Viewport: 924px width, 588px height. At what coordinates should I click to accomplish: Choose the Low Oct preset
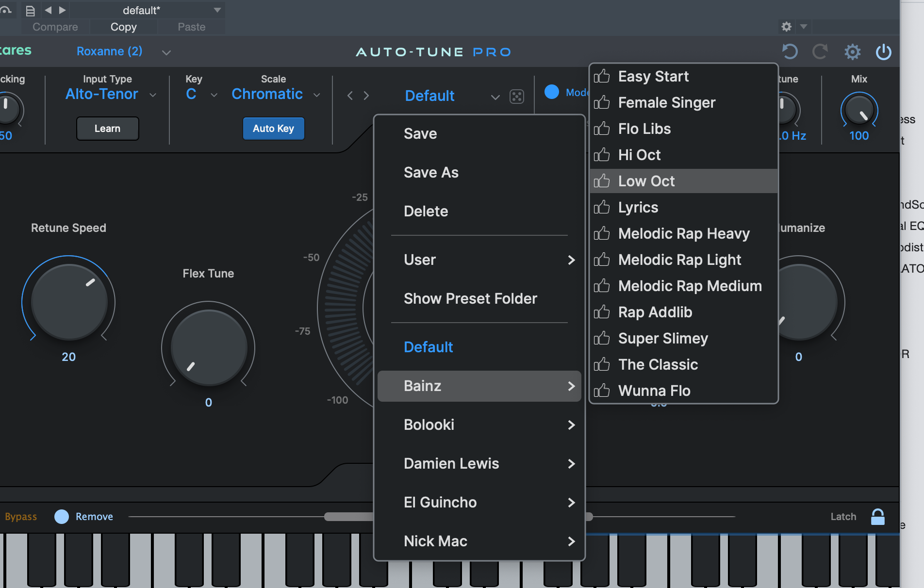(646, 180)
